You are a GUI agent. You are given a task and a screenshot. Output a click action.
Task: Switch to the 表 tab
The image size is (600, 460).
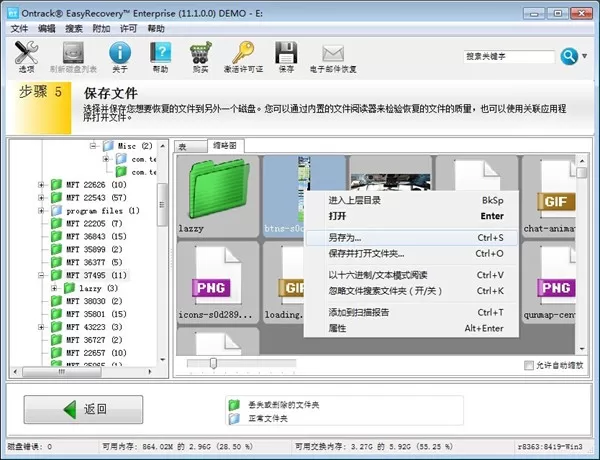190,147
